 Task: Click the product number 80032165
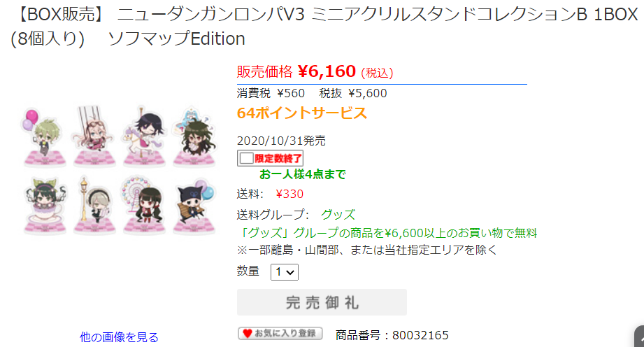(x=420, y=335)
